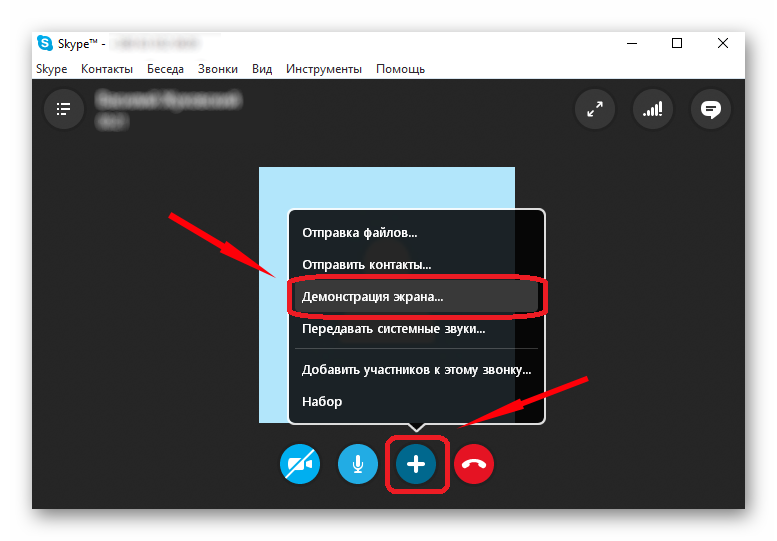Open the Контакты menu
This screenshot has height=541, width=777.
pyautogui.click(x=107, y=69)
